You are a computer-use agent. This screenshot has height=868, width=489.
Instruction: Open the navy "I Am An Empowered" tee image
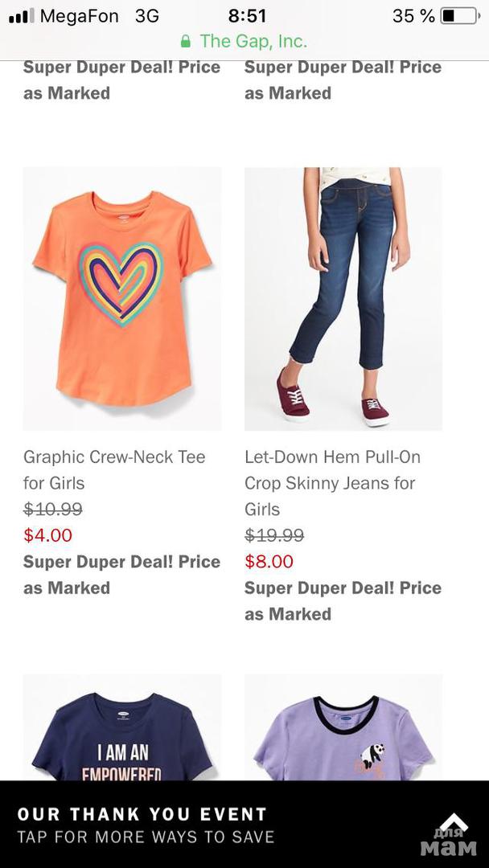click(x=122, y=727)
